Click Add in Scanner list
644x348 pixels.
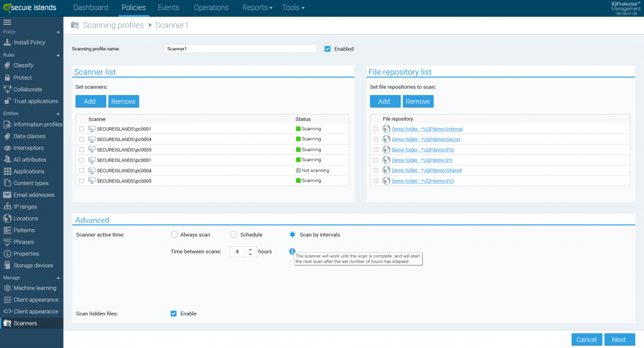91,101
